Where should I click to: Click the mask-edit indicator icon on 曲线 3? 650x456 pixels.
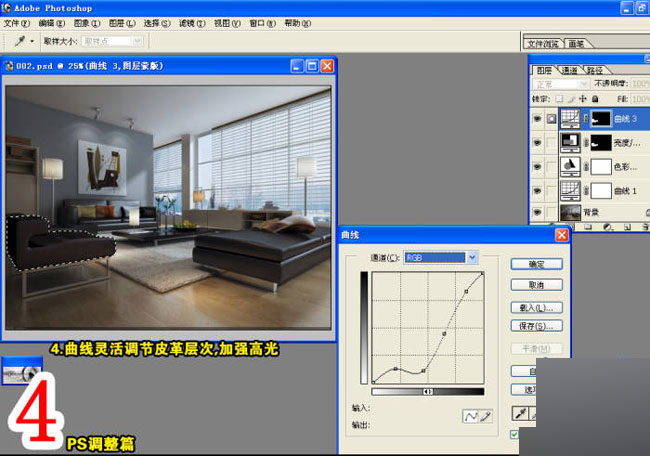point(551,119)
